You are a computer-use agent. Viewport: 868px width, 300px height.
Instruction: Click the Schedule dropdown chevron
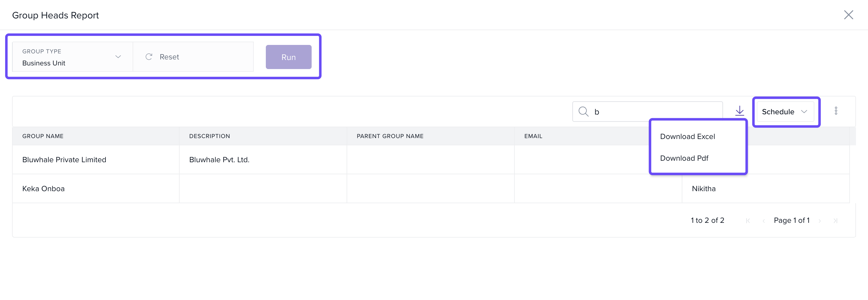[x=804, y=112]
